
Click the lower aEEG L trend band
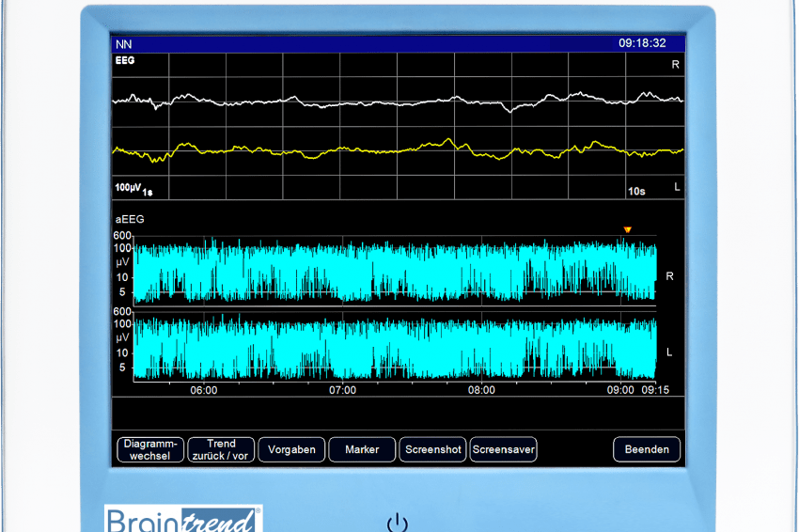[395, 348]
